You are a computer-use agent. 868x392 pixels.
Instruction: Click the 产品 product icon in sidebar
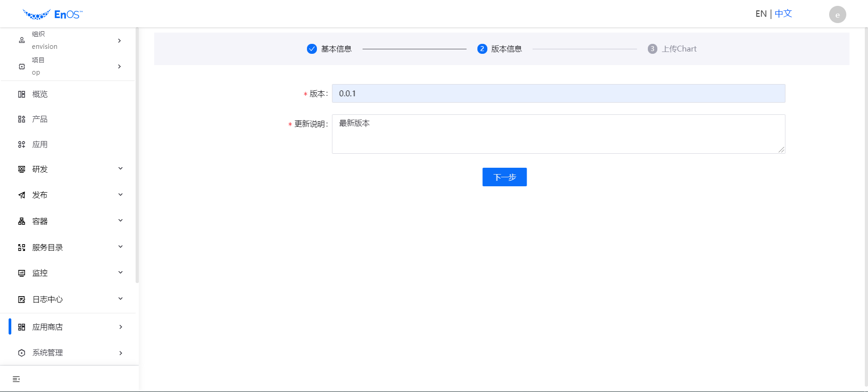pyautogui.click(x=22, y=119)
